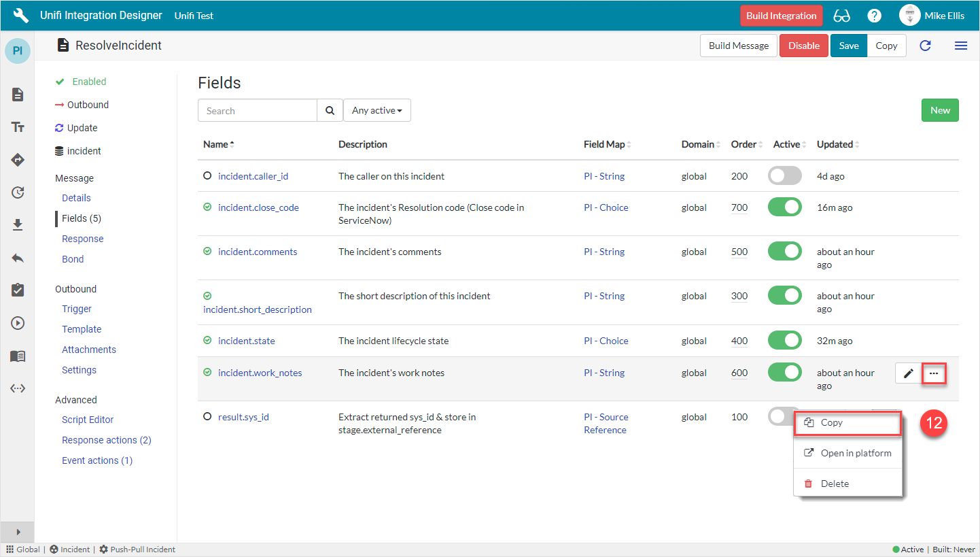
Task: Click the green New button
Action: coord(939,110)
